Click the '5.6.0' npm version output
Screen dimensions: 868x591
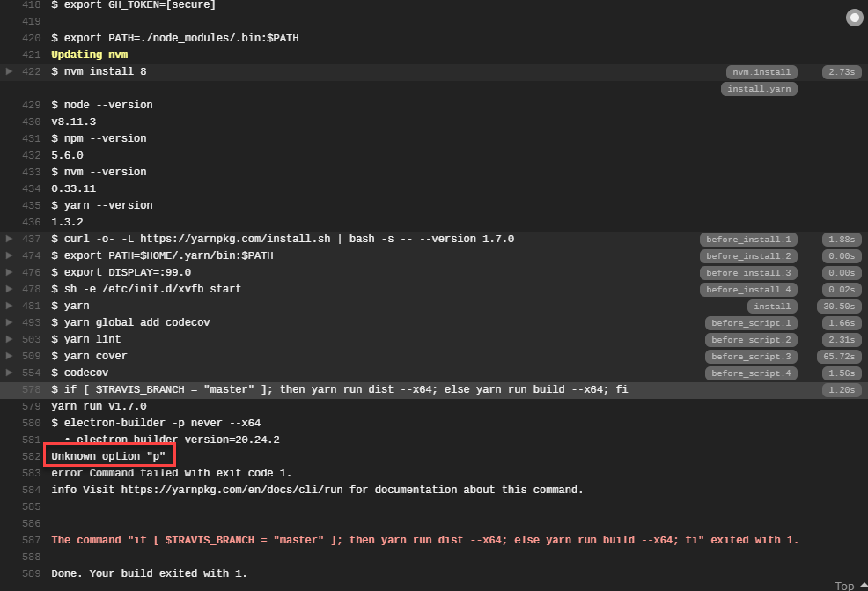pos(68,155)
